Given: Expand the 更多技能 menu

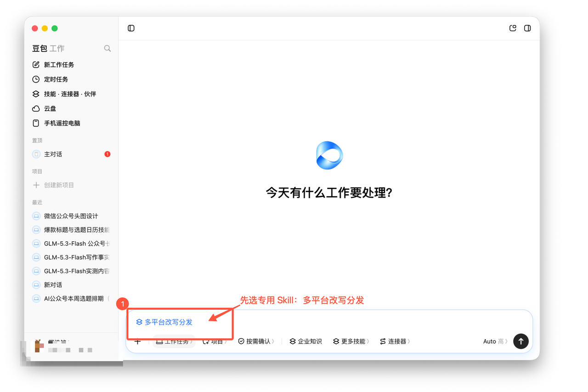Looking at the screenshot, I should [x=351, y=341].
